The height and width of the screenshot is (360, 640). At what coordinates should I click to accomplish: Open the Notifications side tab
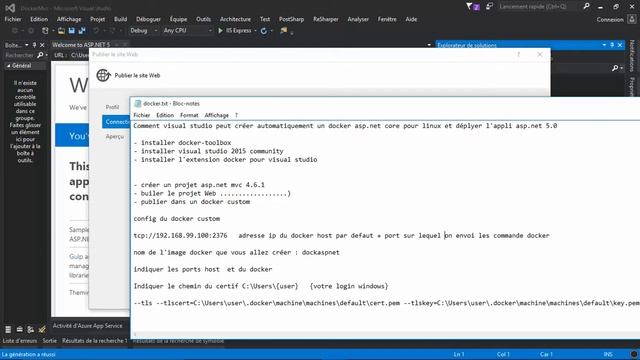point(632,56)
